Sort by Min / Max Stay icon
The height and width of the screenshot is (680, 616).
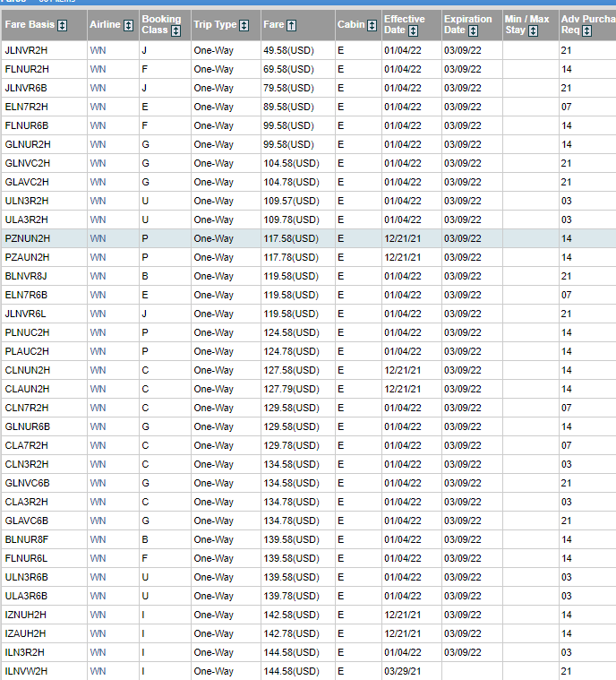coord(534,31)
